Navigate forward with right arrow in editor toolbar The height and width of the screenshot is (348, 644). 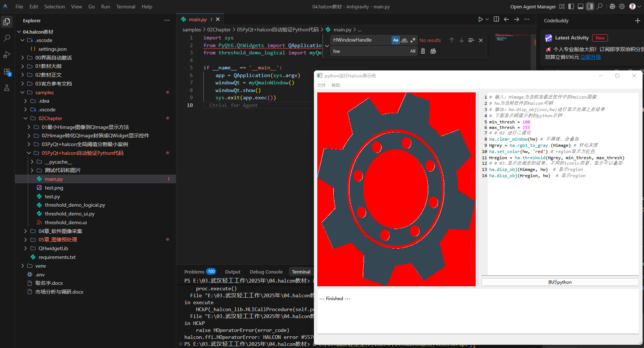point(517,19)
